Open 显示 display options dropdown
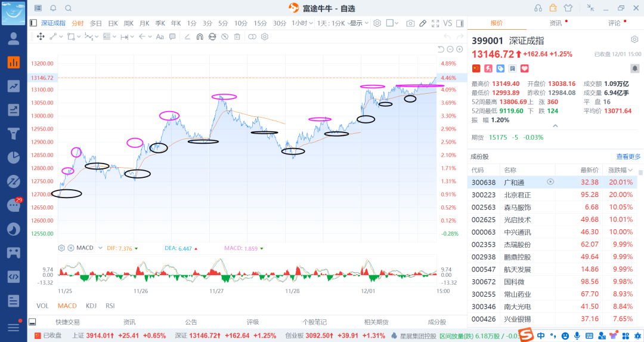The height and width of the screenshot is (342, 644). (359, 23)
